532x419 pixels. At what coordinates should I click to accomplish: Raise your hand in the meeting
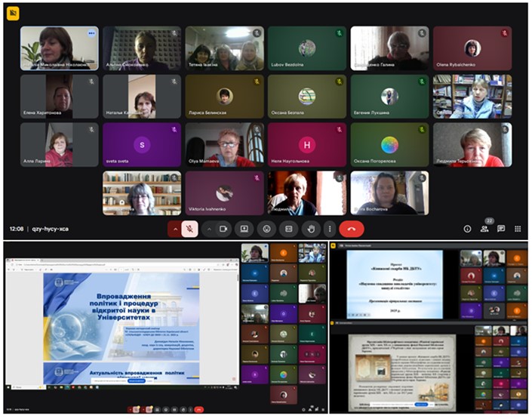(309, 228)
